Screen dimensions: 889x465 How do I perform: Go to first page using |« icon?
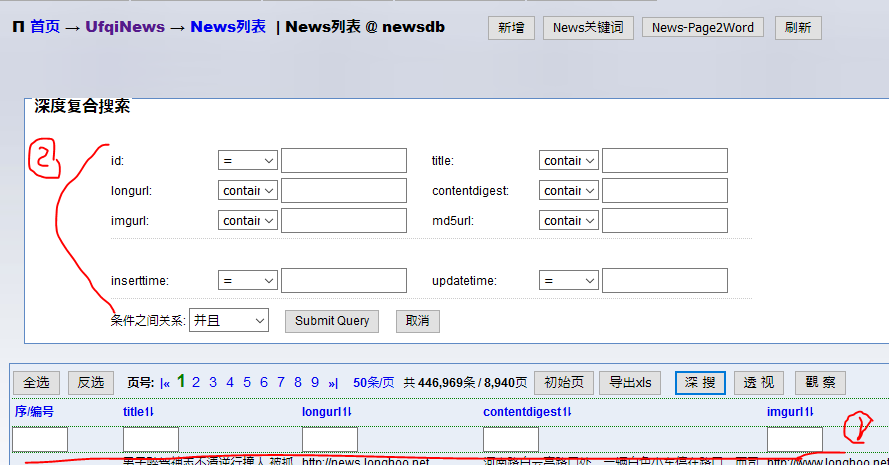coord(165,383)
